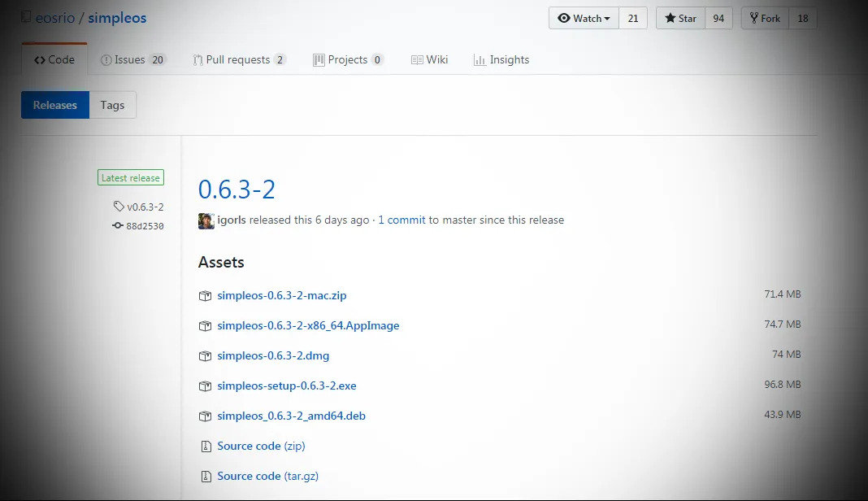The image size is (868, 501).
Task: Switch to the Tags view
Action: (x=112, y=105)
